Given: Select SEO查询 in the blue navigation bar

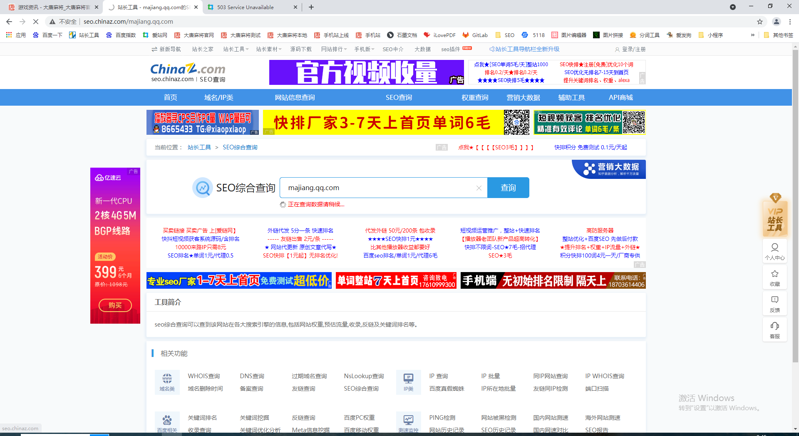Looking at the screenshot, I should tap(398, 97).
